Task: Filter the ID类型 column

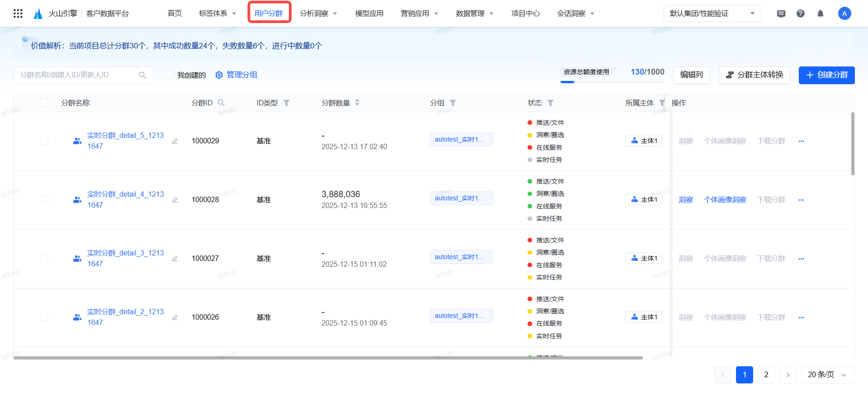Action: [x=286, y=103]
